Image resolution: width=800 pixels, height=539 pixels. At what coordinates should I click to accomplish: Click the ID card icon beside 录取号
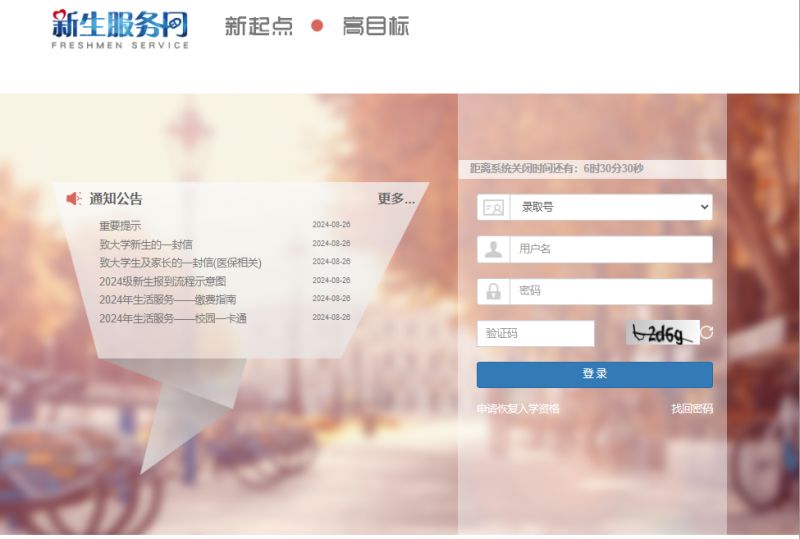coord(493,207)
